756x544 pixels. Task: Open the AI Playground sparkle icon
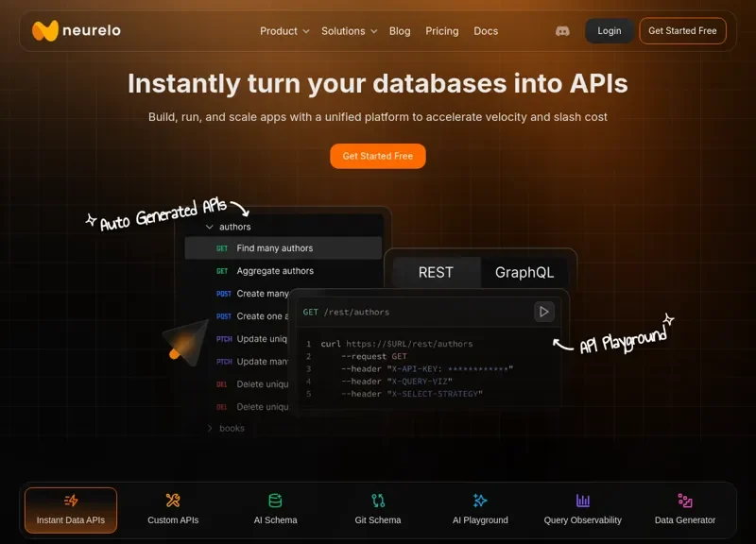[480, 501]
